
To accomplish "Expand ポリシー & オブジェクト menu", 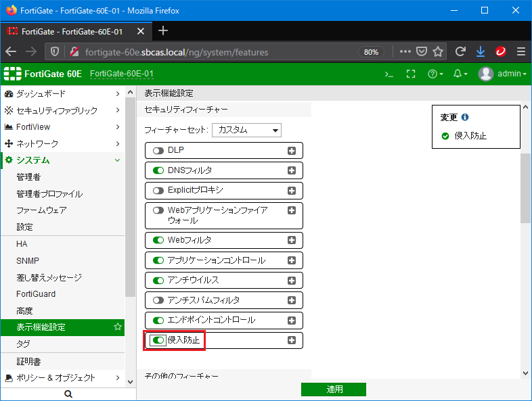I will point(62,377).
